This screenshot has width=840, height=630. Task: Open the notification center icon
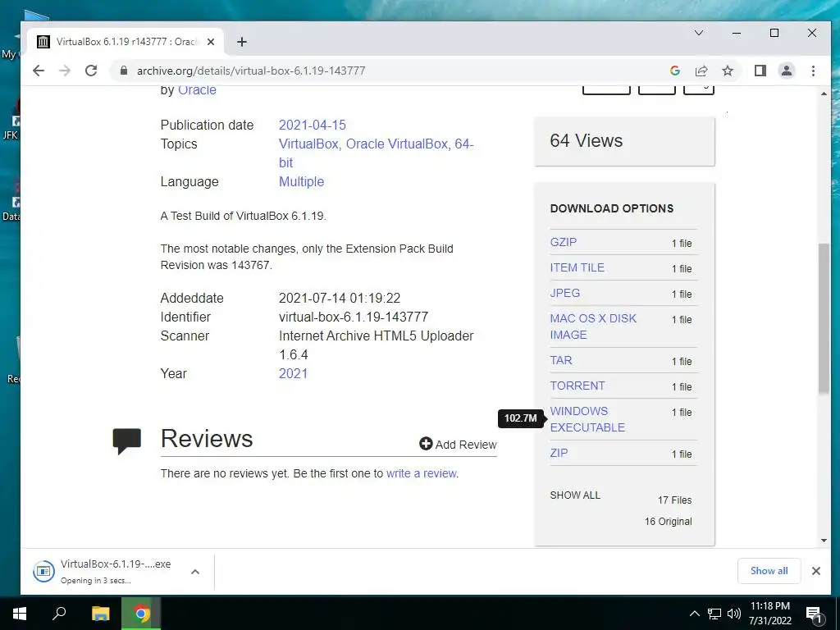click(814, 614)
